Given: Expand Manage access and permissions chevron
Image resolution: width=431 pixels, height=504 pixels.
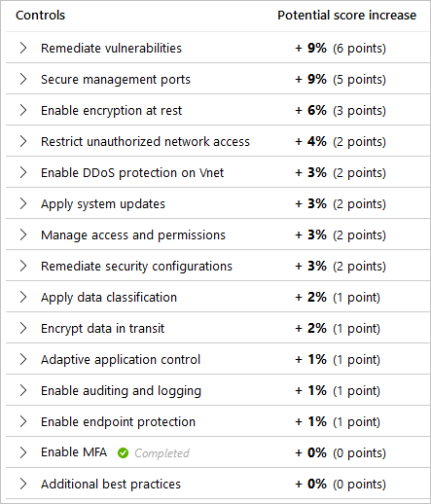Looking at the screenshot, I should 23,234.
